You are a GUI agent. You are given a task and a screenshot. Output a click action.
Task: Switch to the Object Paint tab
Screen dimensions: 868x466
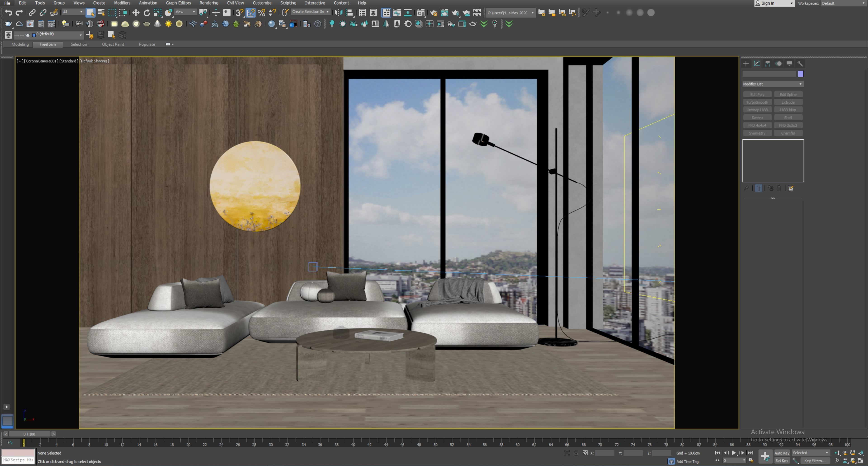pos(113,44)
